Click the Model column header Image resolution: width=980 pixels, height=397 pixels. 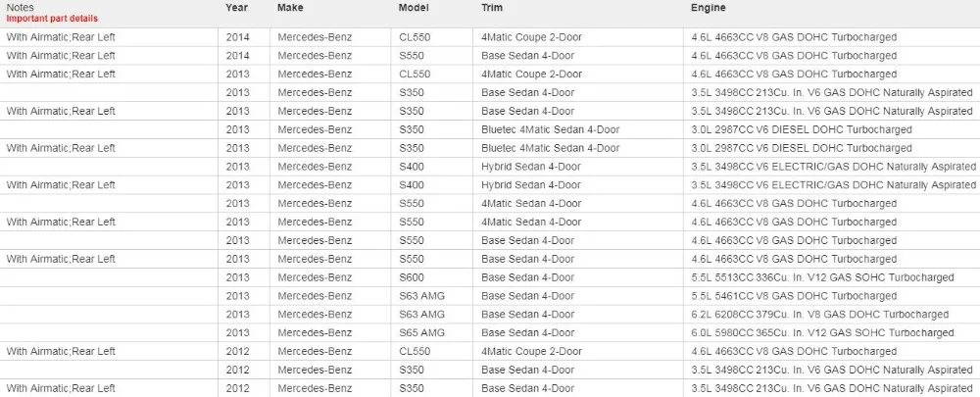(x=412, y=8)
